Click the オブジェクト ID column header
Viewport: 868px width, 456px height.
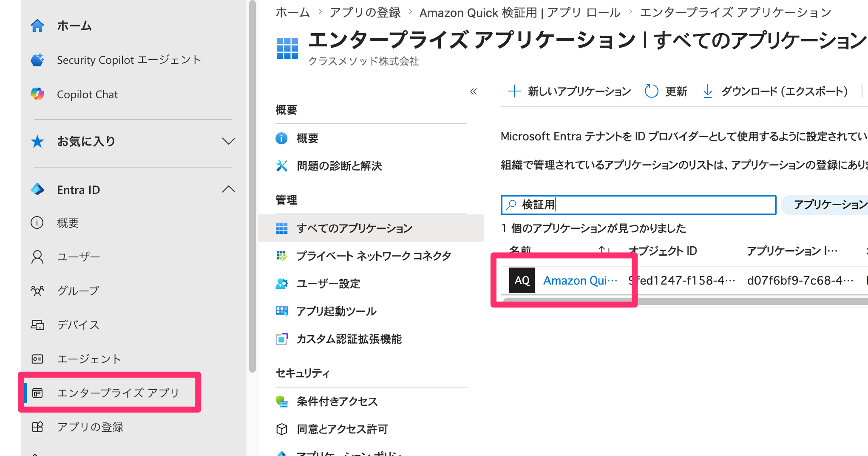pos(662,251)
